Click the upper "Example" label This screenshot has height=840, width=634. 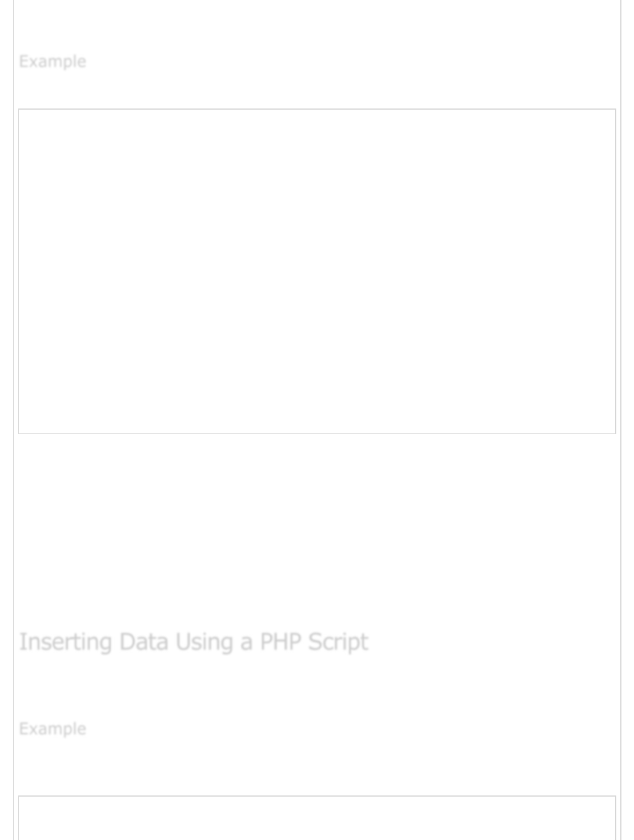pos(53,61)
